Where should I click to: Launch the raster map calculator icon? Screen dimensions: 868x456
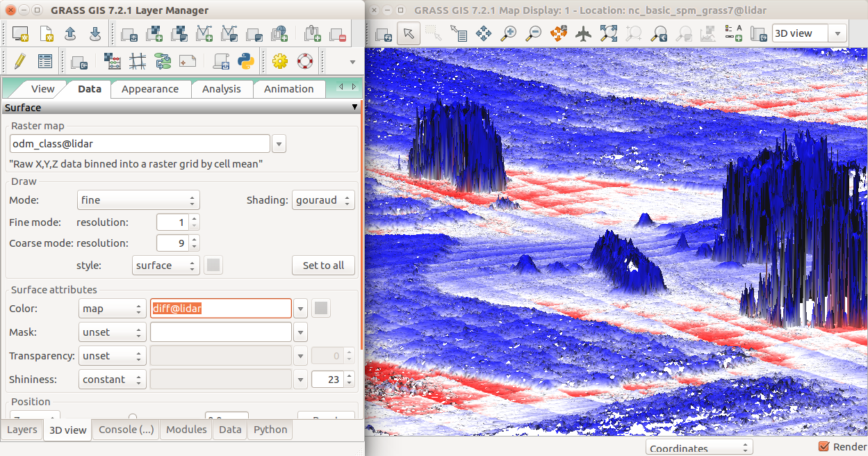113,61
